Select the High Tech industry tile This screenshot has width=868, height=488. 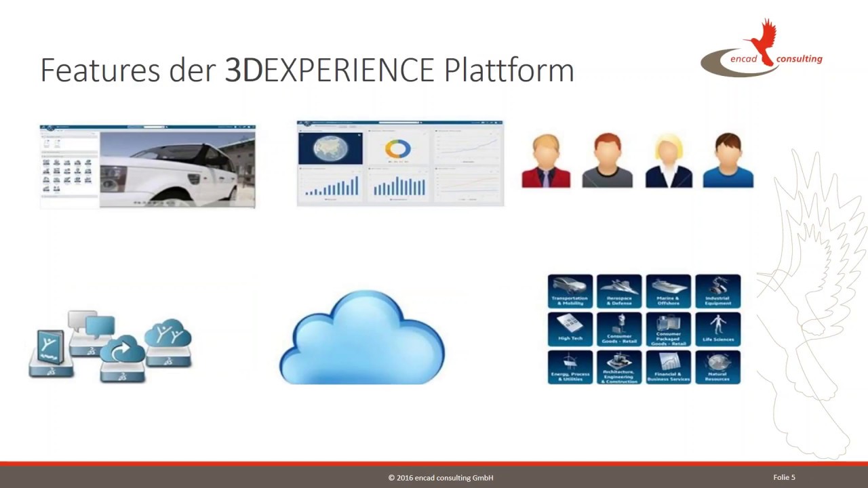(570, 329)
